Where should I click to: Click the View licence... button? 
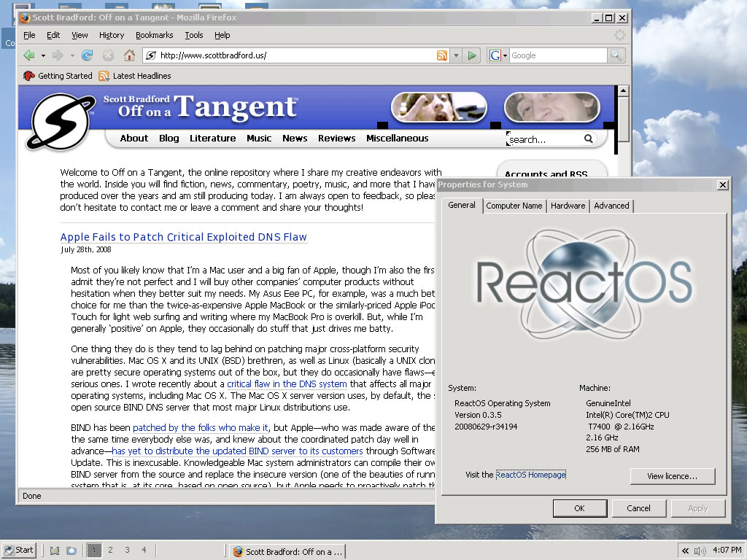tap(672, 476)
